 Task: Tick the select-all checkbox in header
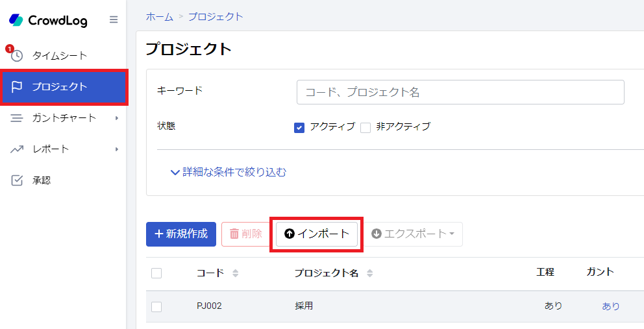[156, 273]
